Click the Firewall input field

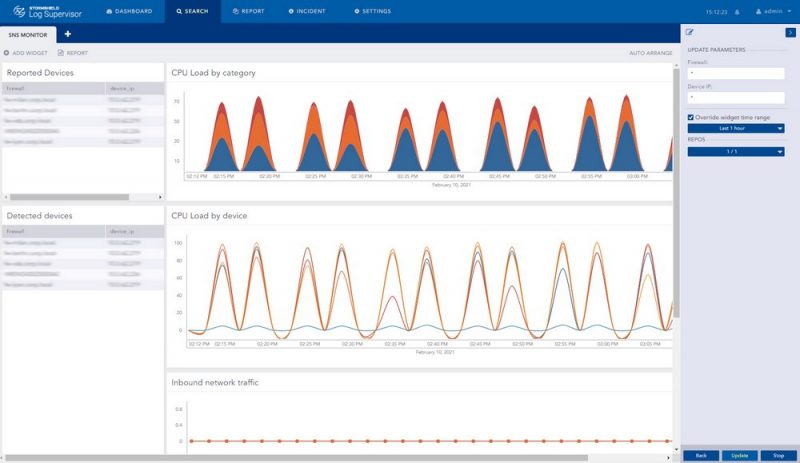click(x=735, y=73)
